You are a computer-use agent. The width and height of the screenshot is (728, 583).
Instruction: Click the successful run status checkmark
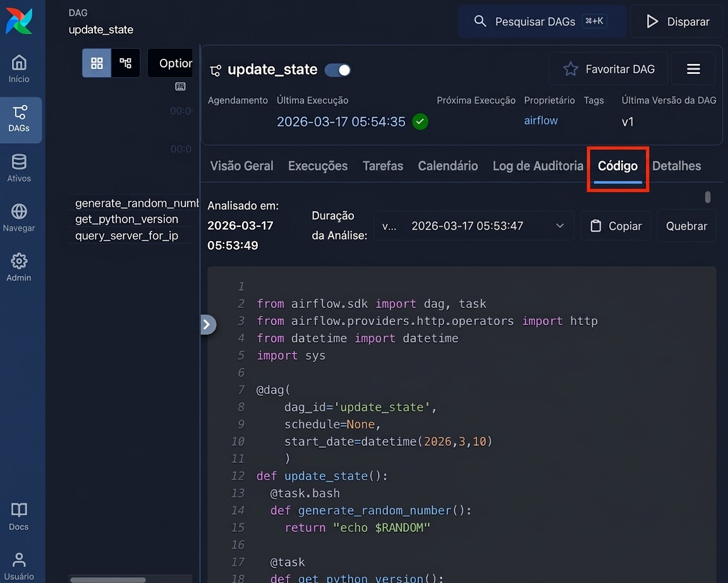(x=420, y=121)
